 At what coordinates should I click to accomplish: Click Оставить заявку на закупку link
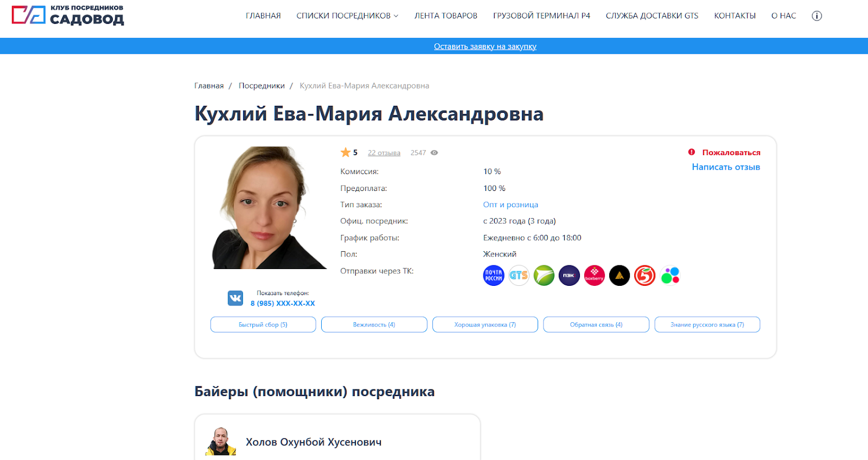point(484,47)
